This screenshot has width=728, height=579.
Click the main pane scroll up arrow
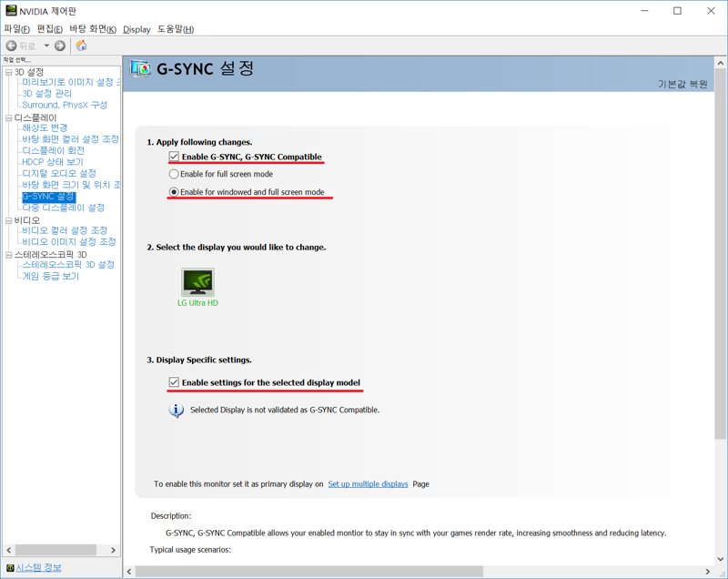coord(721,63)
